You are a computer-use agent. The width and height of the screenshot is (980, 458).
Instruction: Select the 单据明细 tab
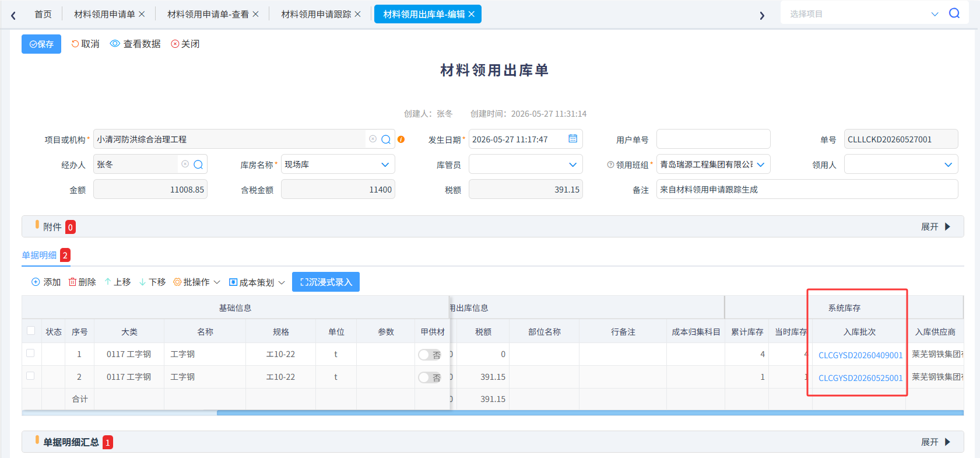tap(40, 255)
